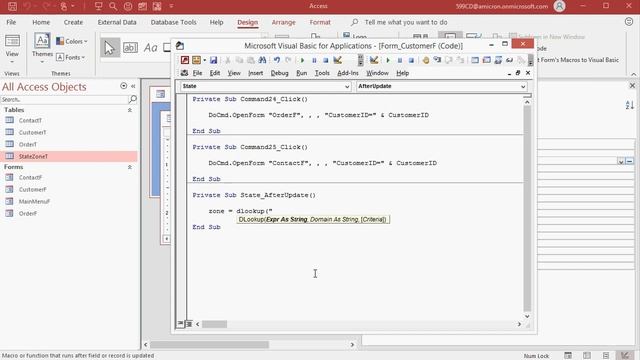
Task: Click the Design View icon in status bar
Action: click(x=624, y=356)
